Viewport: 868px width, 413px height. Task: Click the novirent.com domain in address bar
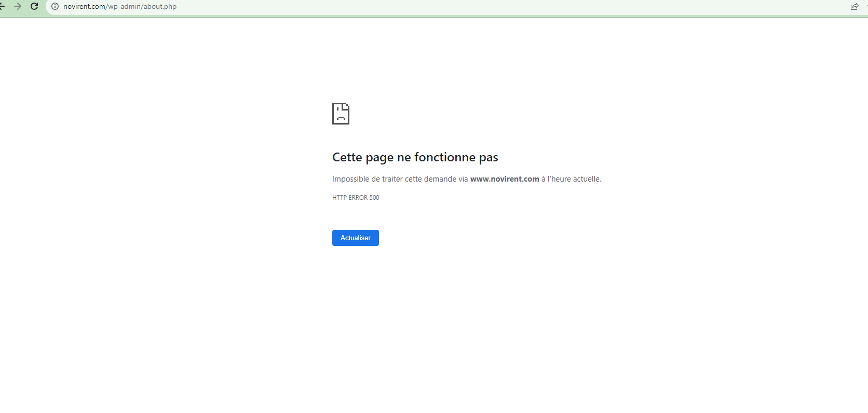[84, 7]
